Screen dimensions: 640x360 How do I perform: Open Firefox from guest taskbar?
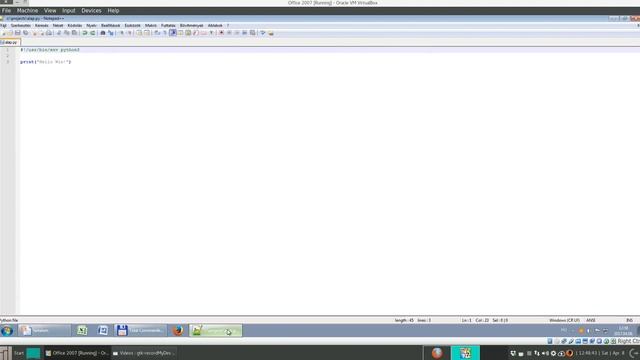(x=178, y=331)
